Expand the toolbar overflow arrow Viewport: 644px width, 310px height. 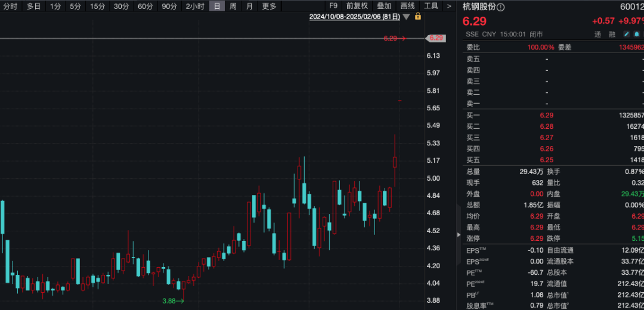point(448,6)
